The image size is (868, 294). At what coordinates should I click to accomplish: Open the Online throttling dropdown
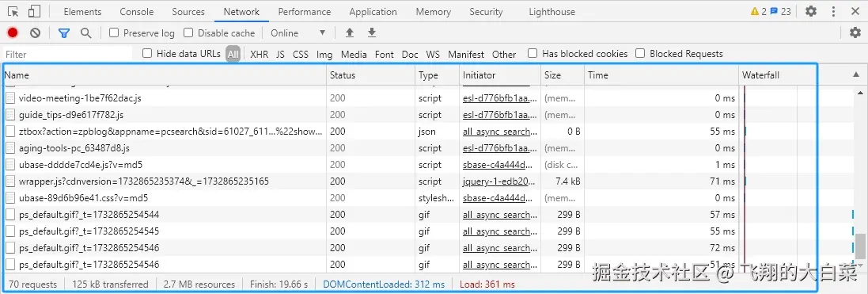pyautogui.click(x=298, y=32)
